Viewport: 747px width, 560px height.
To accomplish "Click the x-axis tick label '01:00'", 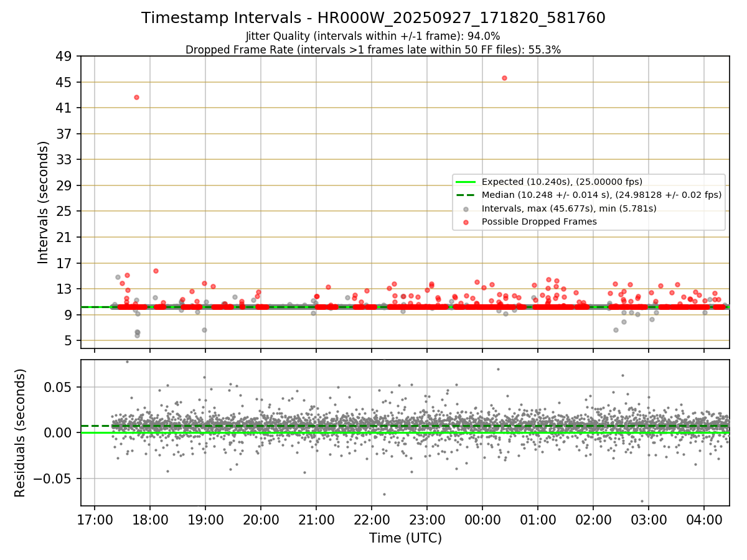I will 538,521.
